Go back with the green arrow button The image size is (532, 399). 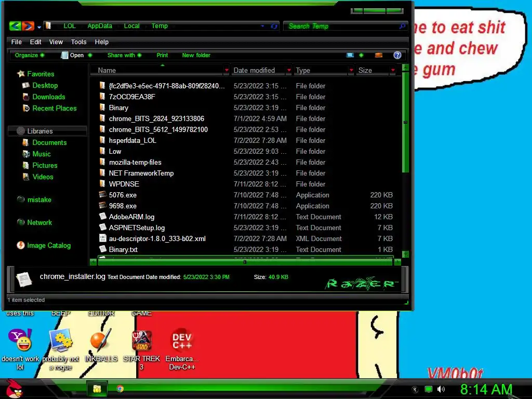tap(15, 26)
